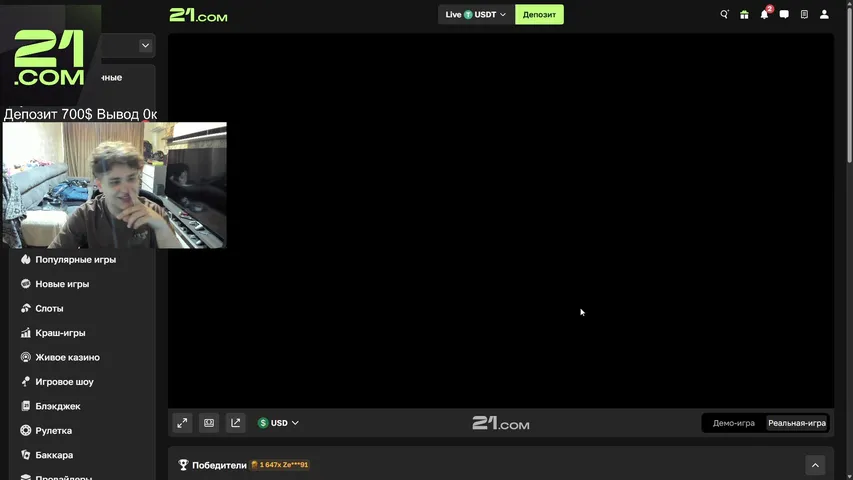This screenshot has width=853, height=480.
Task: Click the Победители heading
Action: coord(219,465)
